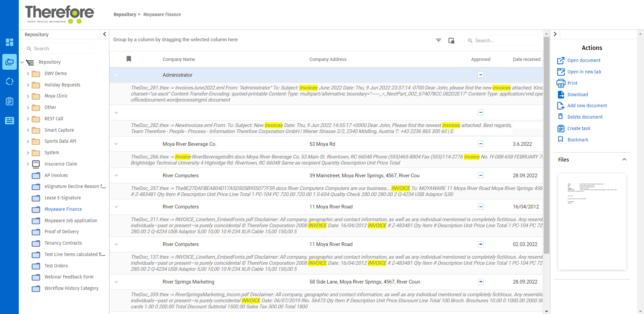Toggle Approved checkbox for Administrator row
Viewport: 644px width, 314px height.
(481, 75)
